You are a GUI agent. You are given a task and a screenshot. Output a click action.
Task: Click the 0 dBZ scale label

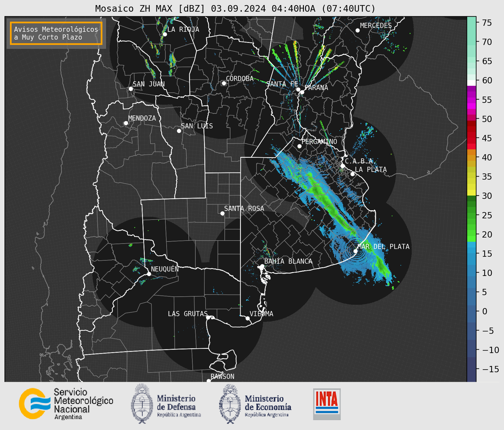[485, 311]
